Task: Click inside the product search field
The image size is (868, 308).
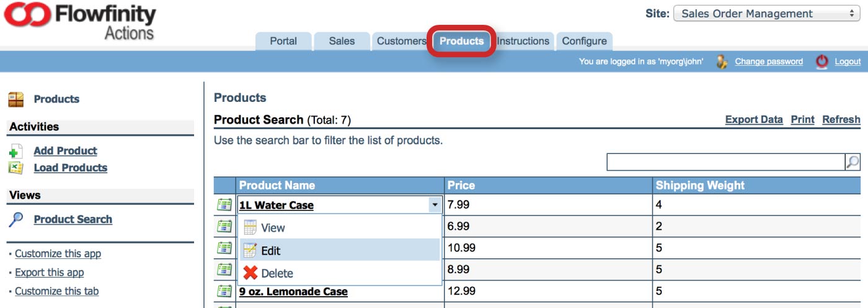Action: (725, 162)
